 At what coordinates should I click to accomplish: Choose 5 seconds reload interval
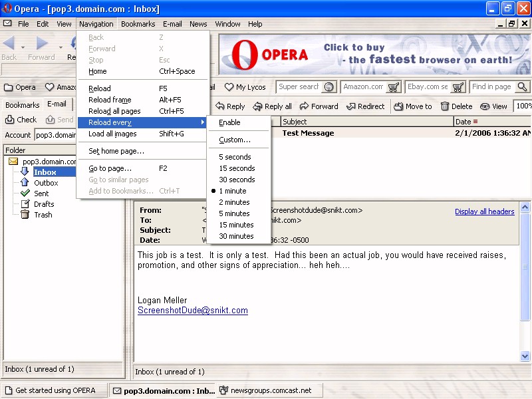click(x=235, y=157)
